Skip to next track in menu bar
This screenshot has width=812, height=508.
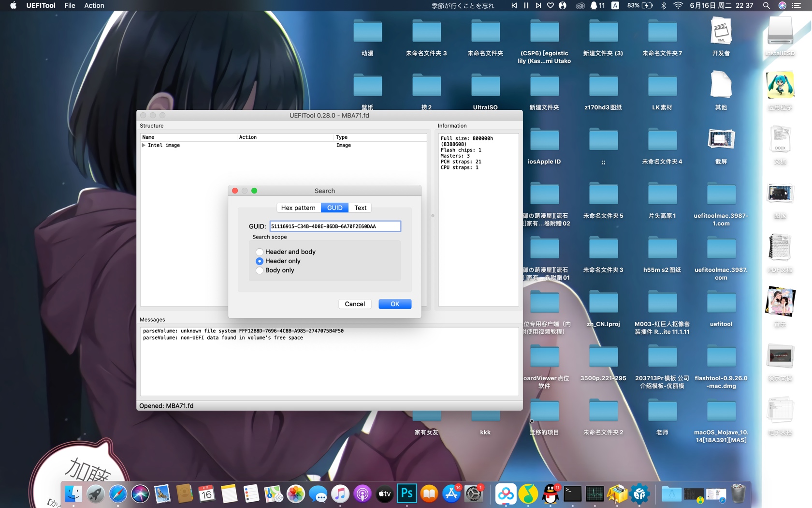[x=538, y=5]
